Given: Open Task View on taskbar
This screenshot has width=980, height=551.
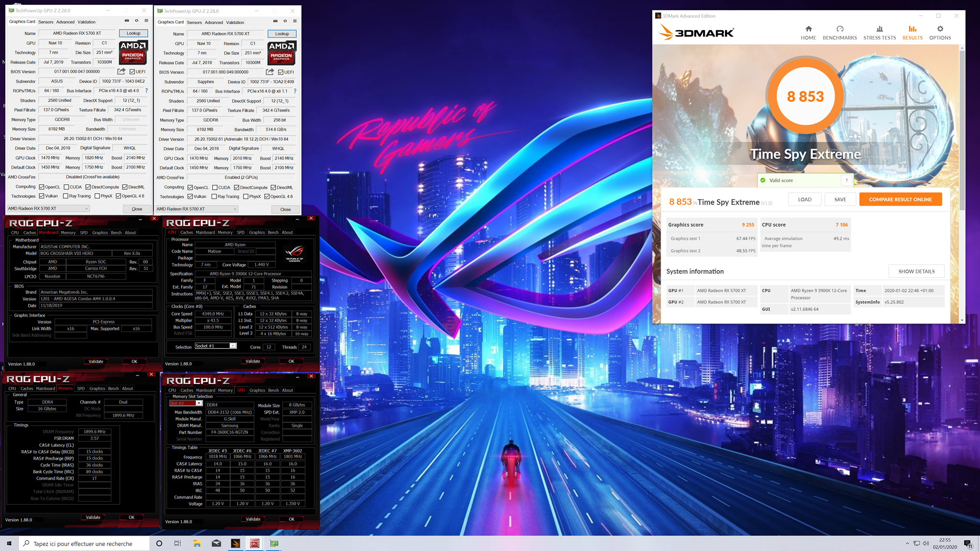Looking at the screenshot, I should [178, 543].
